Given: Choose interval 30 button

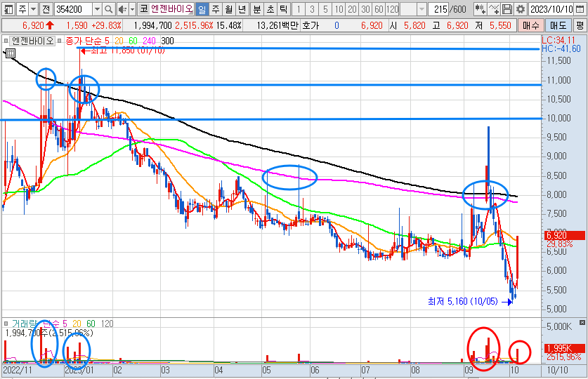Looking at the screenshot, I should coord(365,9).
